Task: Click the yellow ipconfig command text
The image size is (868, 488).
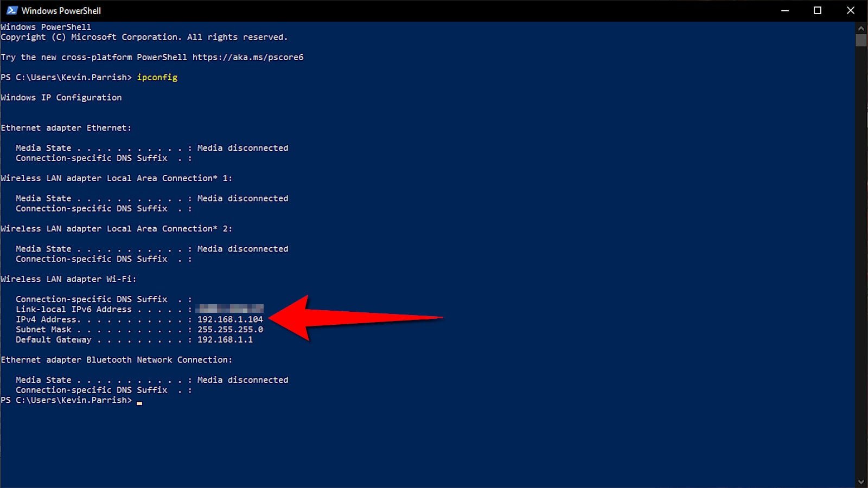Action: click(x=157, y=78)
